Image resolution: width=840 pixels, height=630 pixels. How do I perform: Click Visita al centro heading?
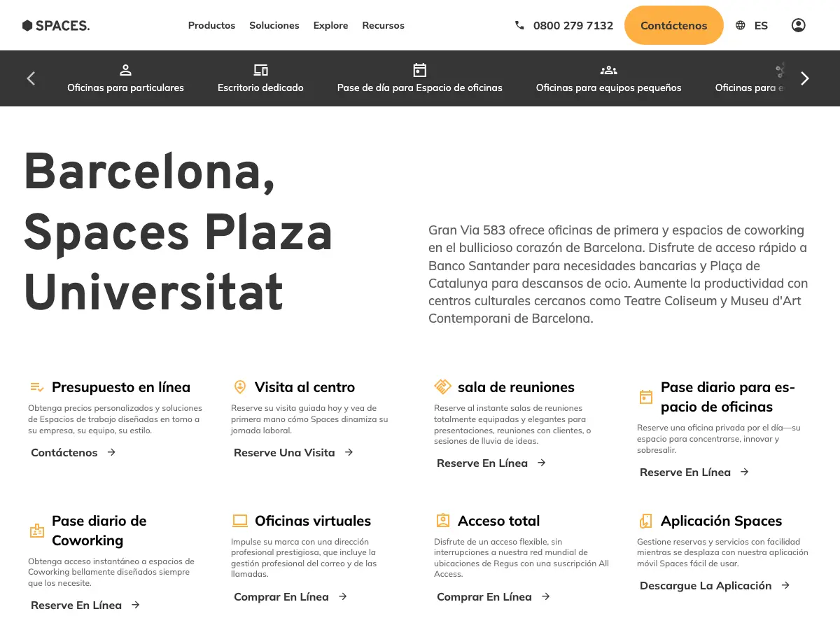[304, 387]
